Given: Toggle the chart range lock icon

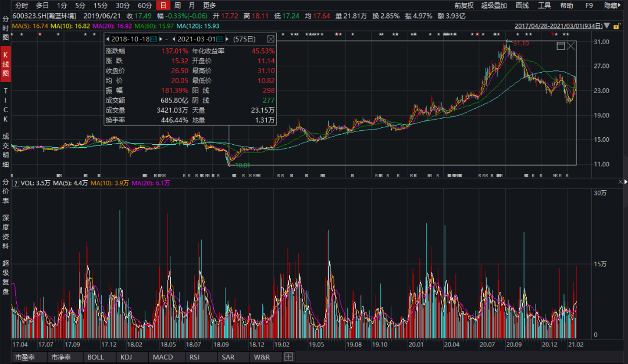Looking at the screenshot, I should pos(617,26).
